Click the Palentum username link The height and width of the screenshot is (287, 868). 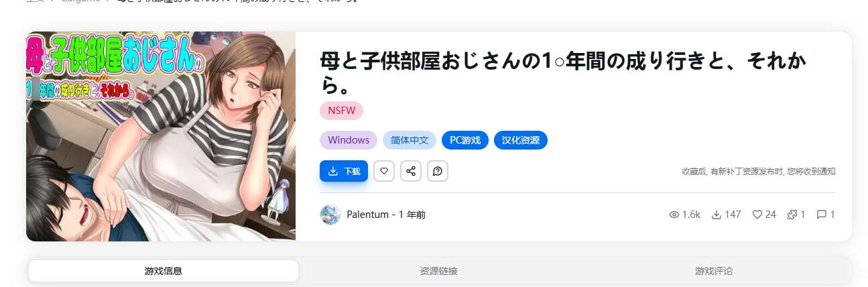[367, 215]
